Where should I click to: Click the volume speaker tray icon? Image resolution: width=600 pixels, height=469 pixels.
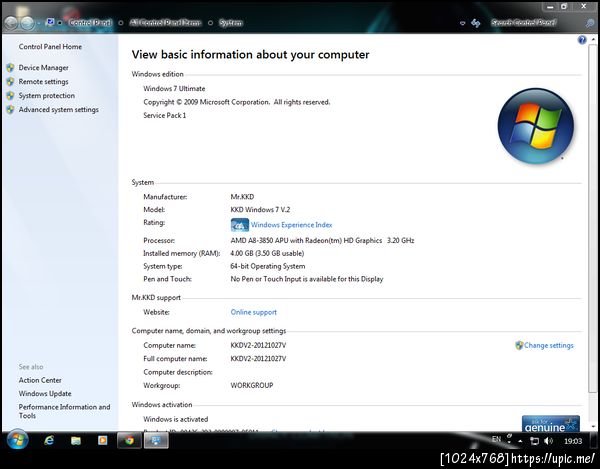pos(549,441)
